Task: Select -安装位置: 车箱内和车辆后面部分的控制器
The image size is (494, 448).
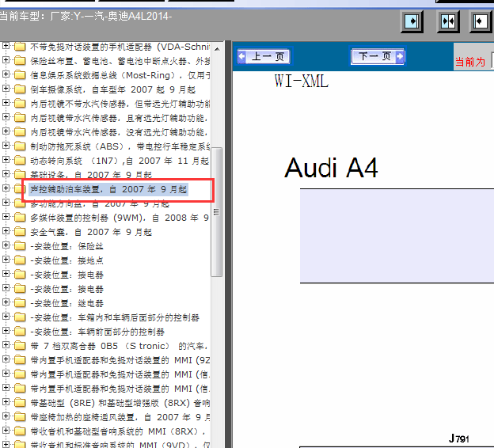Action: click(115, 317)
